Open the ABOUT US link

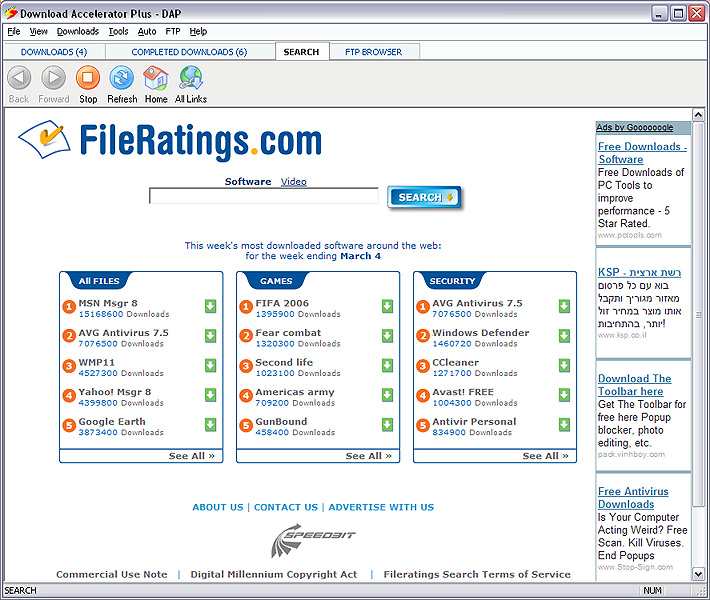(218, 507)
